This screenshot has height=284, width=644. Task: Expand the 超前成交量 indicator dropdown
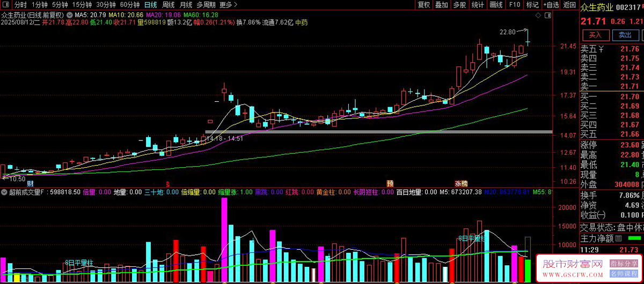tap(5, 191)
